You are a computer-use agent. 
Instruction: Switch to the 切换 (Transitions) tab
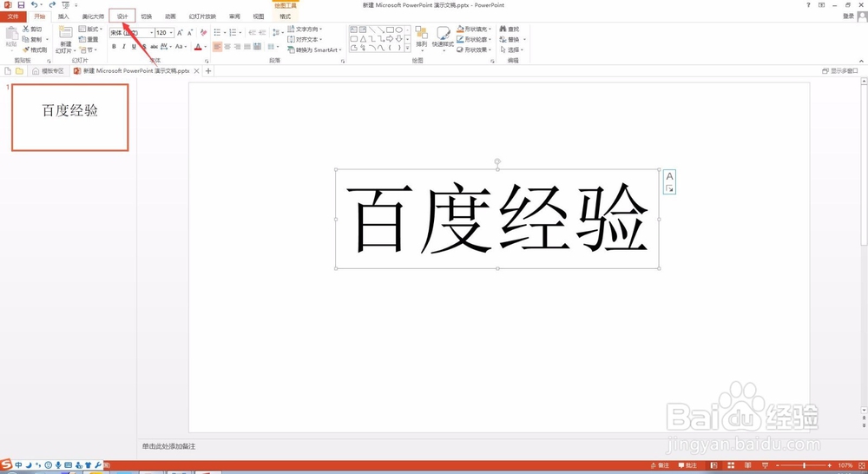146,16
